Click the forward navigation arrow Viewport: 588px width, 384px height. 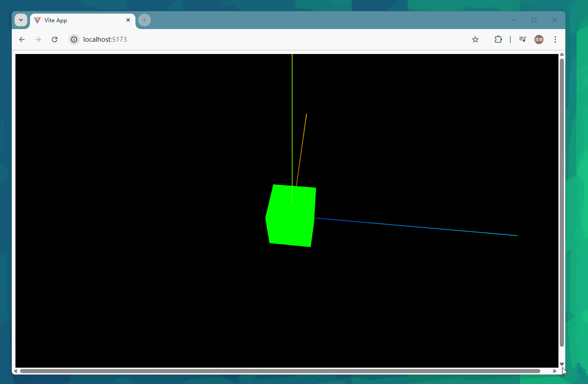tap(38, 39)
